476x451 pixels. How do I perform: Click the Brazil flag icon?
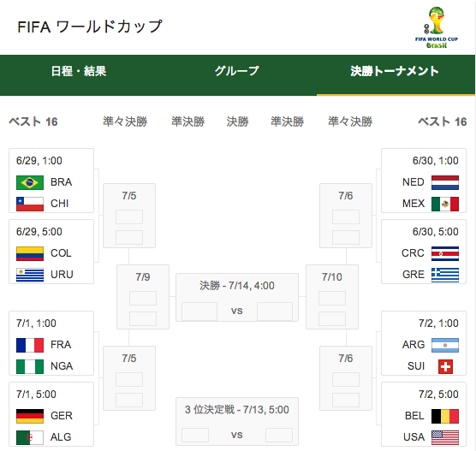pos(30,182)
